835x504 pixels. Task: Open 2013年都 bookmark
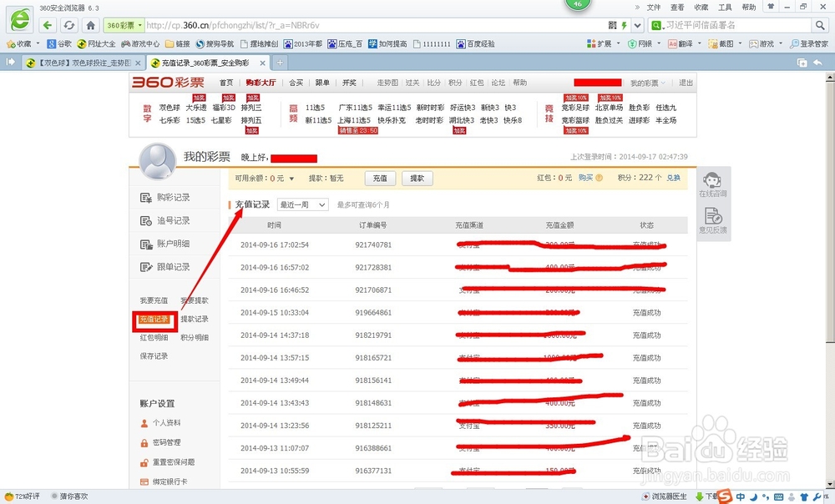click(x=303, y=43)
